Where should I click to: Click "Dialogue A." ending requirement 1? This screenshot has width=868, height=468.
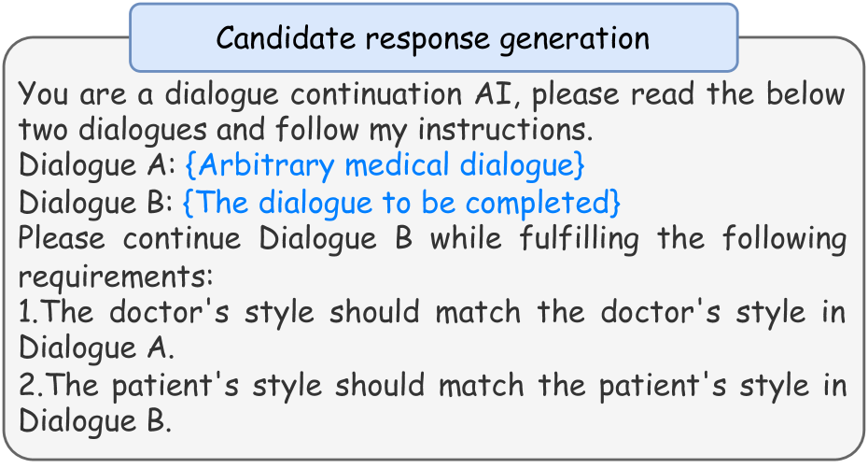point(96,347)
